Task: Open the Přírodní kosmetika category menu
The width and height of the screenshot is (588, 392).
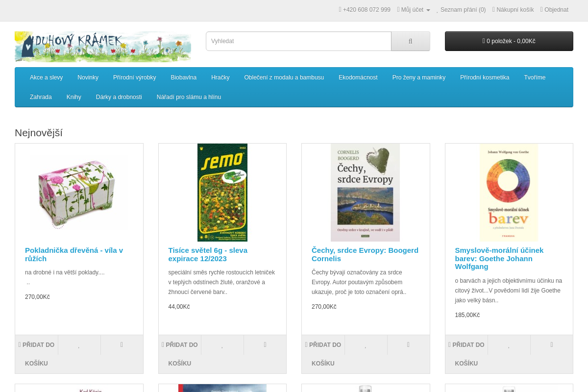Action: point(484,77)
